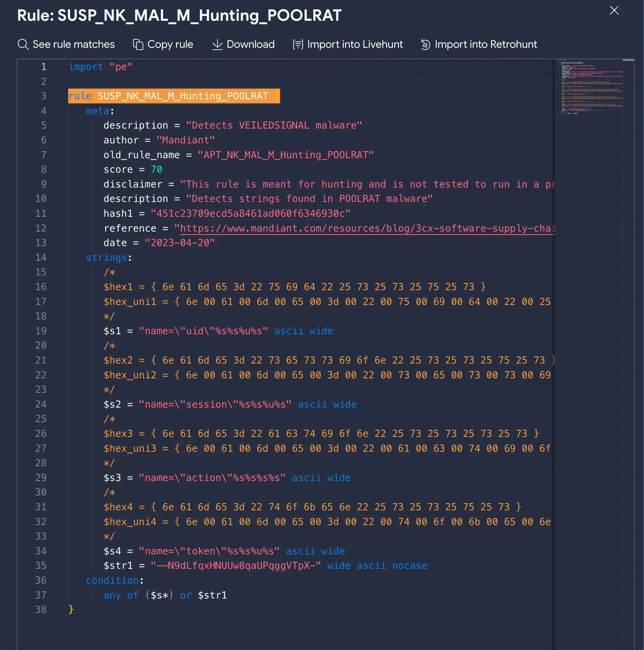The width and height of the screenshot is (644, 650).
Task: Click "any of ($s*) or $str1" condition
Action: pos(165,595)
